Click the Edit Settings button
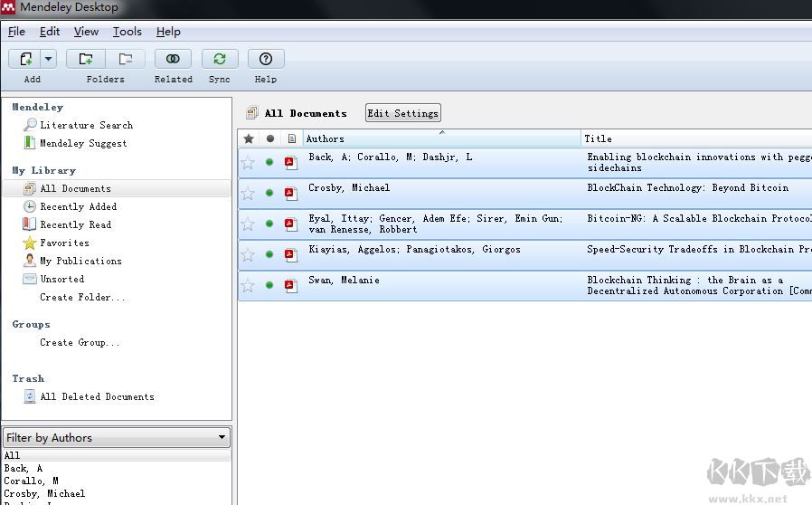812x505 pixels. (x=403, y=113)
